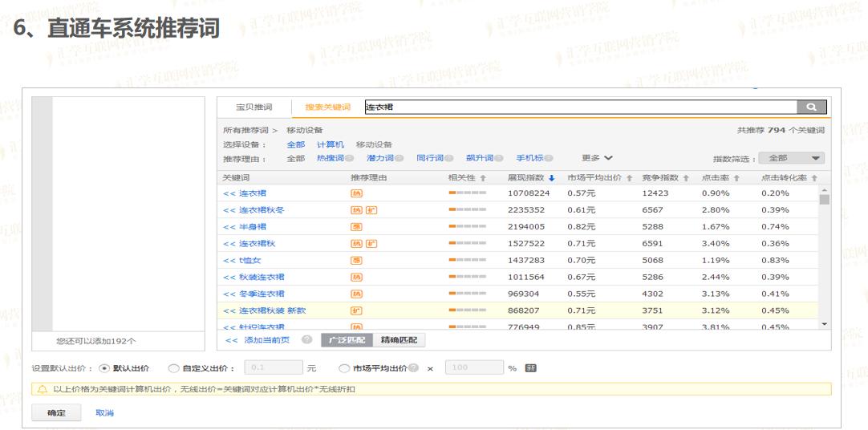Click the 热 tag in 连衣裙 row
Viewport: 868px width, 430px height.
[x=356, y=193]
